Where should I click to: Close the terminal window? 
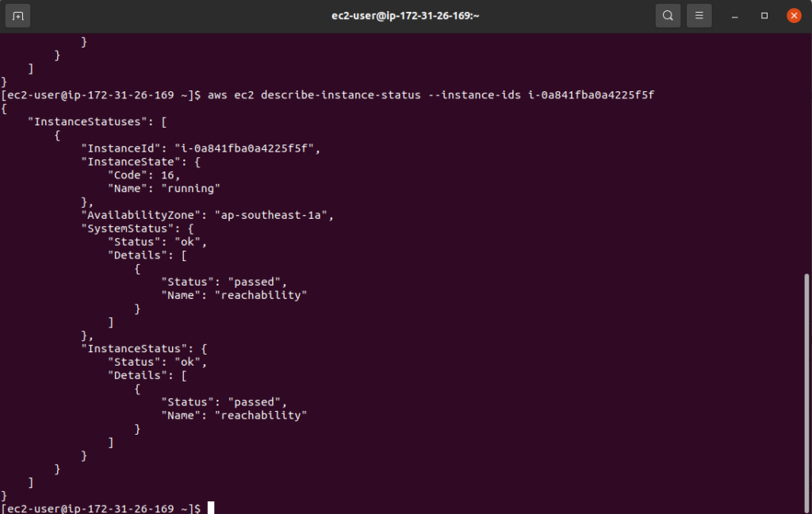(x=794, y=15)
